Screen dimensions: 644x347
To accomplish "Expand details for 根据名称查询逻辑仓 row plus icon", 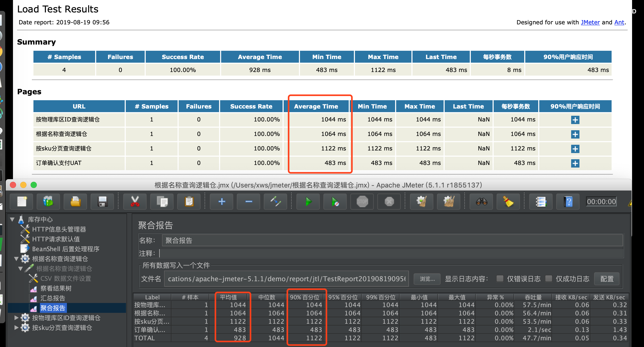I will coord(575,134).
